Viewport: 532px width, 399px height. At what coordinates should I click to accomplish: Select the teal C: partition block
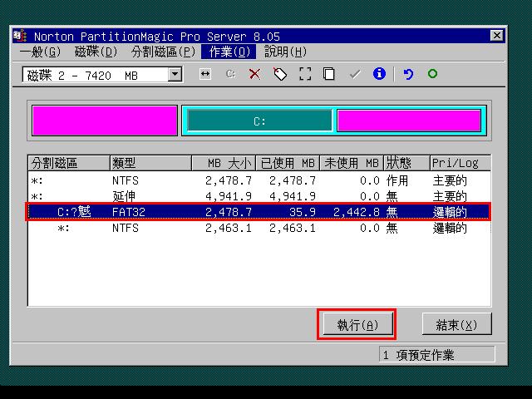click(259, 121)
